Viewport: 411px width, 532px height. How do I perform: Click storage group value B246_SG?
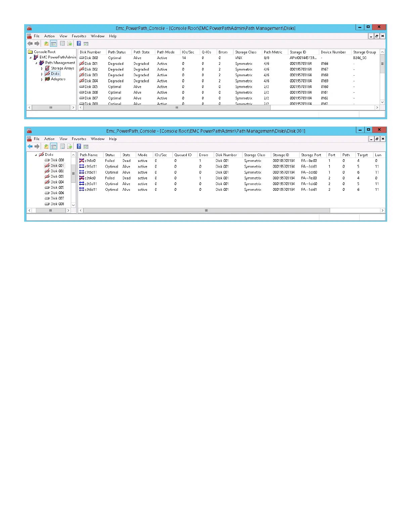click(x=360, y=58)
